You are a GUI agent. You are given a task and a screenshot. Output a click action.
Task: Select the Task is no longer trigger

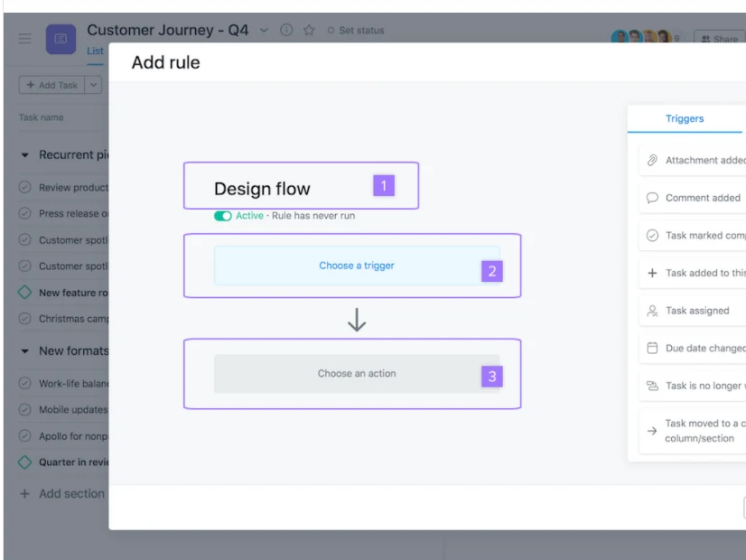click(x=692, y=386)
